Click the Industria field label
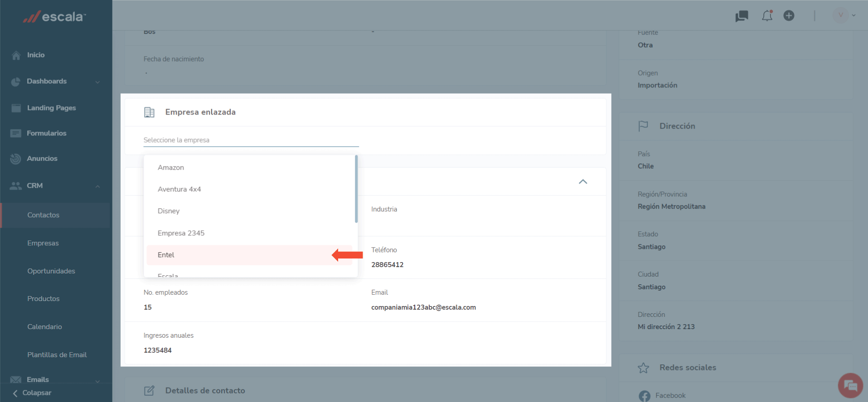Image resolution: width=868 pixels, height=402 pixels. click(x=384, y=209)
